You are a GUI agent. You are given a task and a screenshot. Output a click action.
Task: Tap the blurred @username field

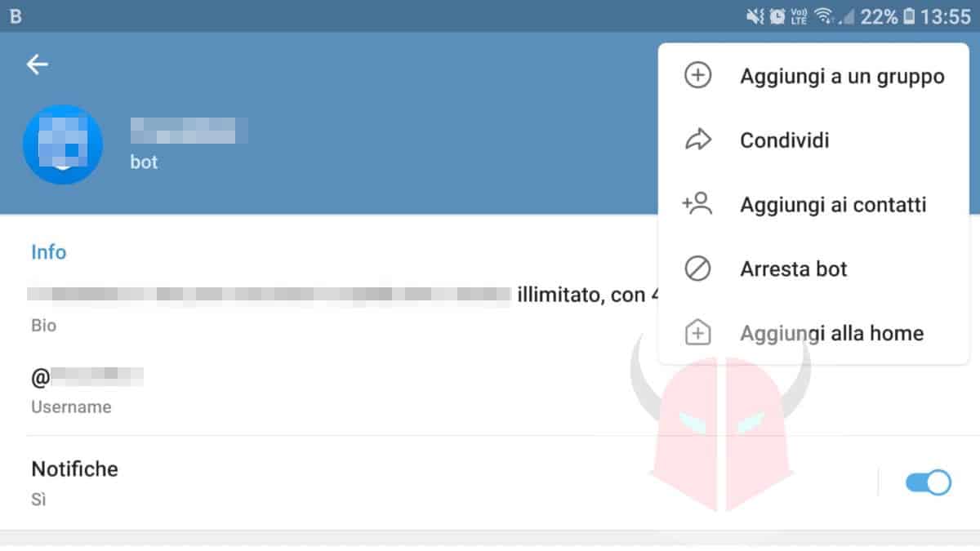87,376
